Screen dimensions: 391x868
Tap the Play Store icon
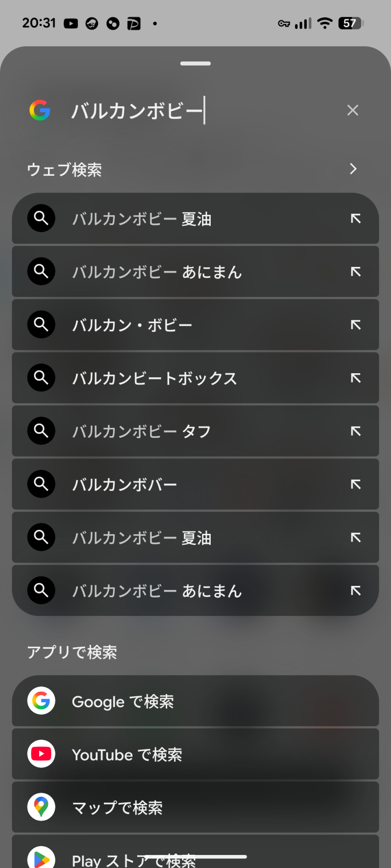(x=41, y=858)
